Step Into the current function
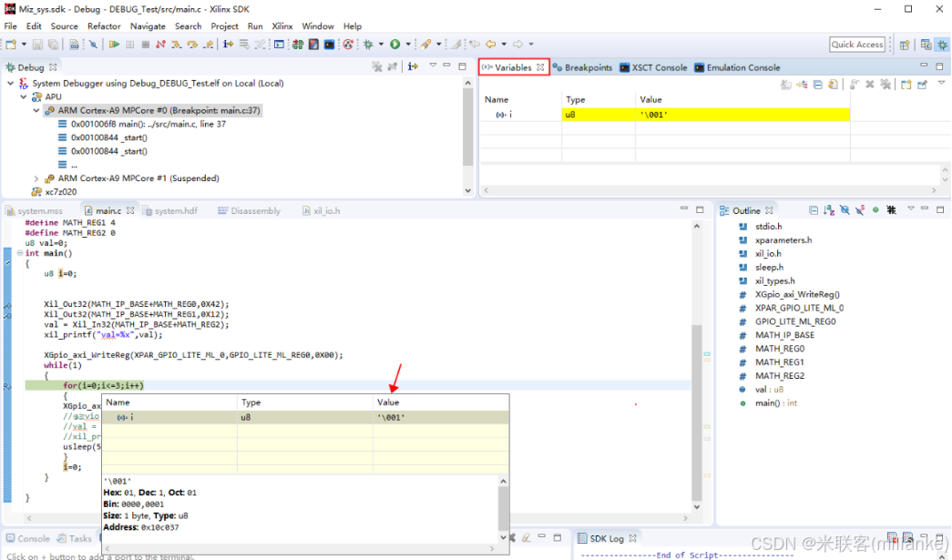 pos(177,44)
